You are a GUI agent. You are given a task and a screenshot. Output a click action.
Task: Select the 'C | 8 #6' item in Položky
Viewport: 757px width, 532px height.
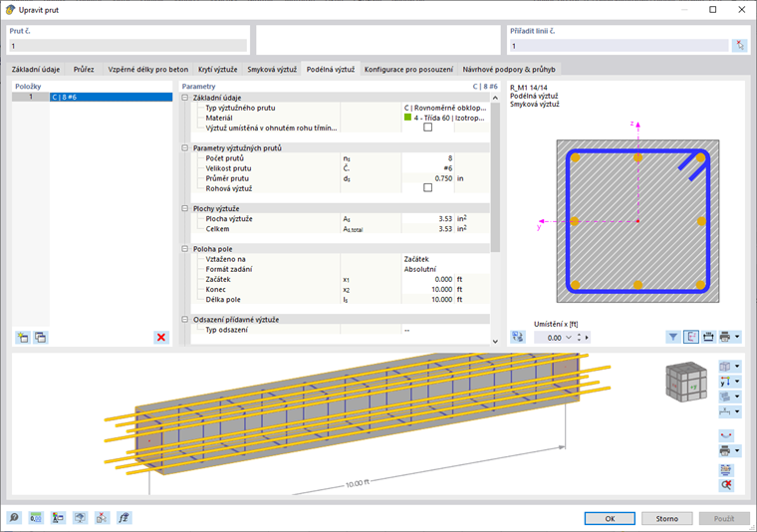coord(111,97)
